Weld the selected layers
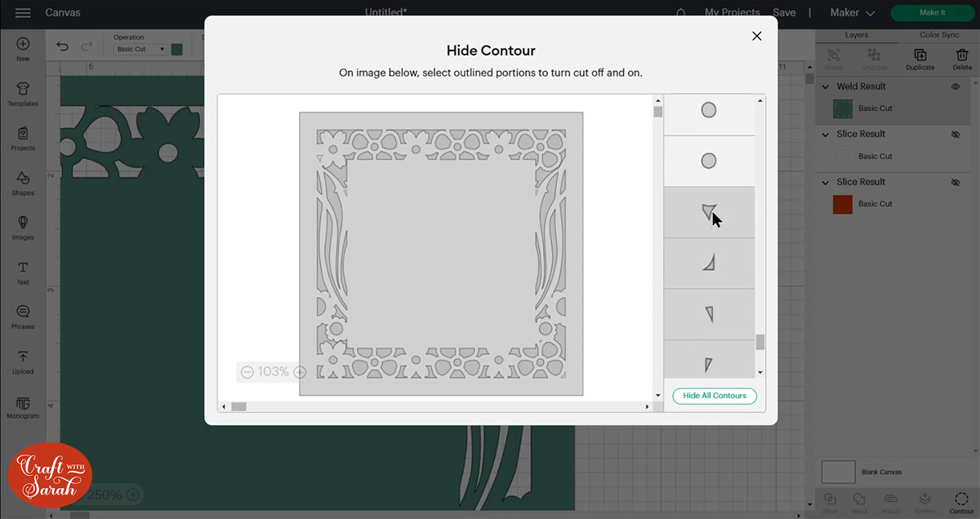 [859, 503]
